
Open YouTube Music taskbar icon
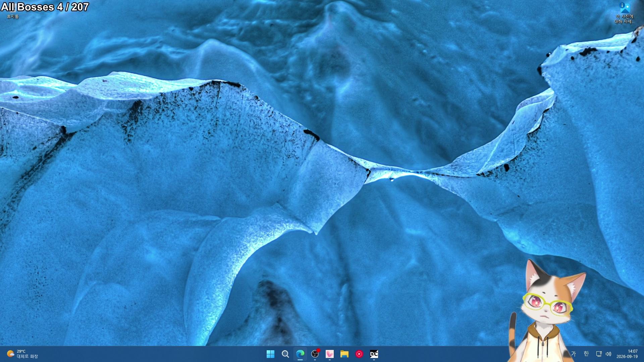[x=359, y=354]
